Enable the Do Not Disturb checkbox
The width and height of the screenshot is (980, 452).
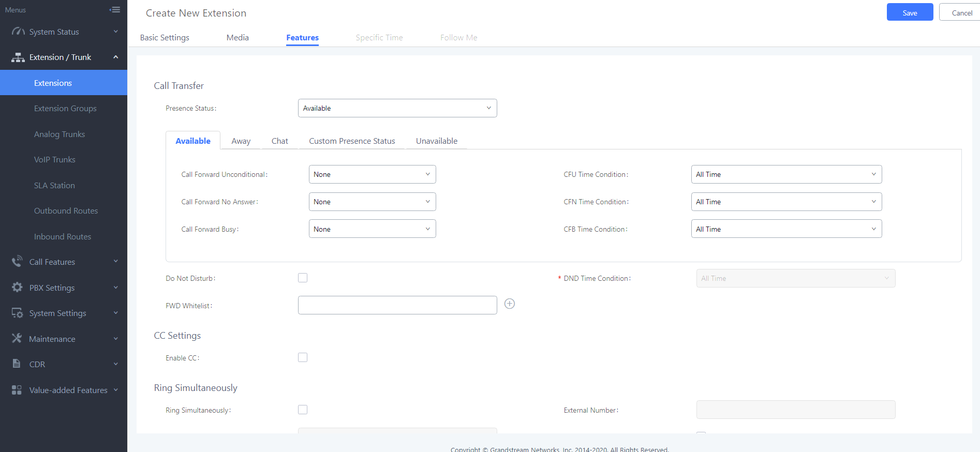pos(303,278)
